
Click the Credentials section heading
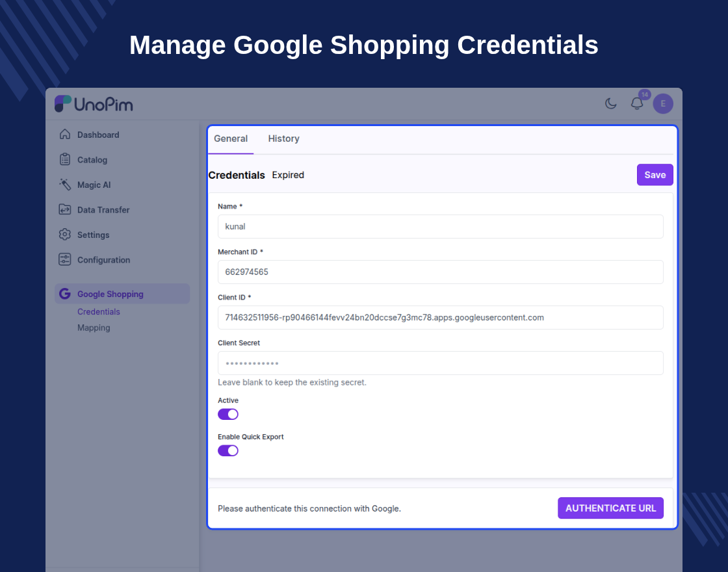[x=237, y=175]
